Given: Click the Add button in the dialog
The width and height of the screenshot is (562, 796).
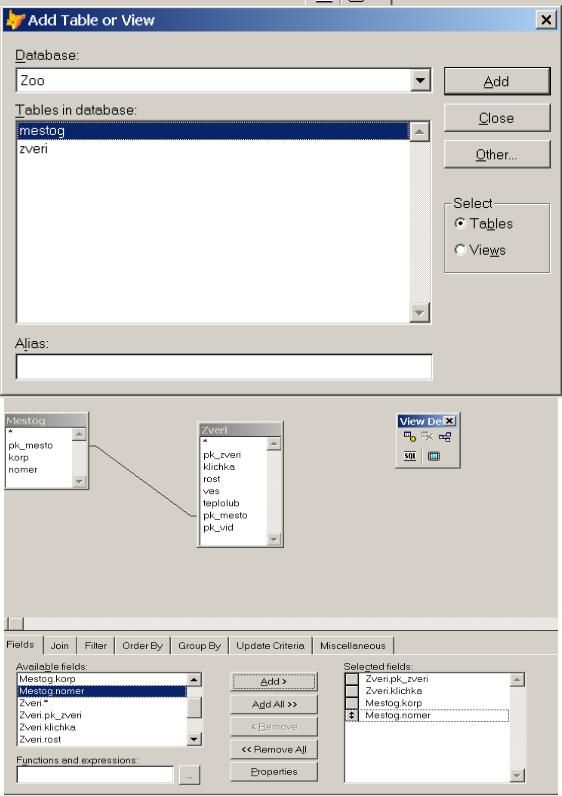Looking at the screenshot, I should pyautogui.click(x=497, y=81).
